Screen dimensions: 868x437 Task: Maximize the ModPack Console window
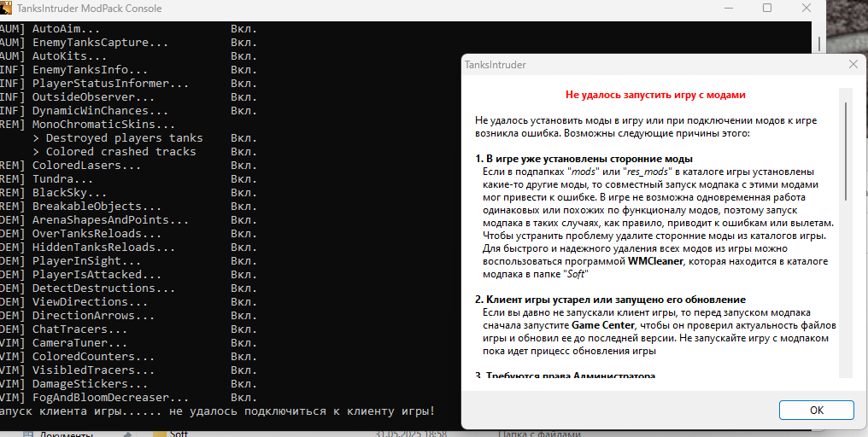766,9
